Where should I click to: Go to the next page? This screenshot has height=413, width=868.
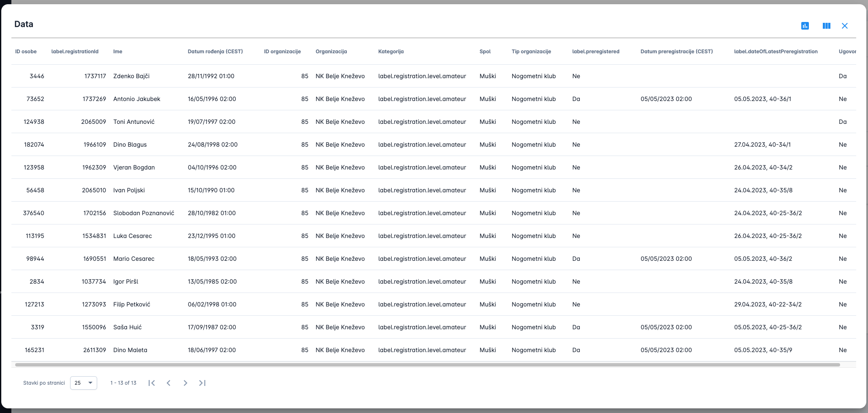tap(185, 383)
